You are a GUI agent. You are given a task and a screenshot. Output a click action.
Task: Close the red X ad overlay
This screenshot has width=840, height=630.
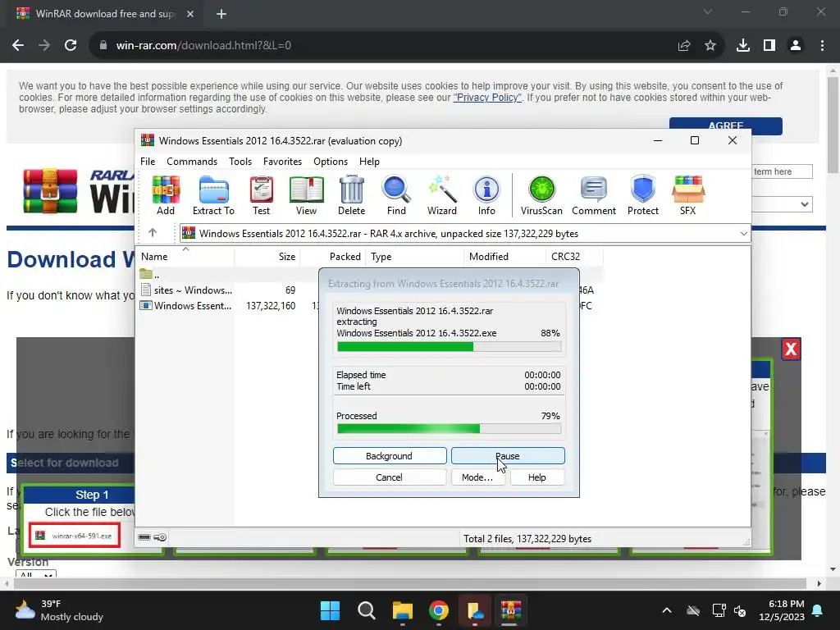791,349
